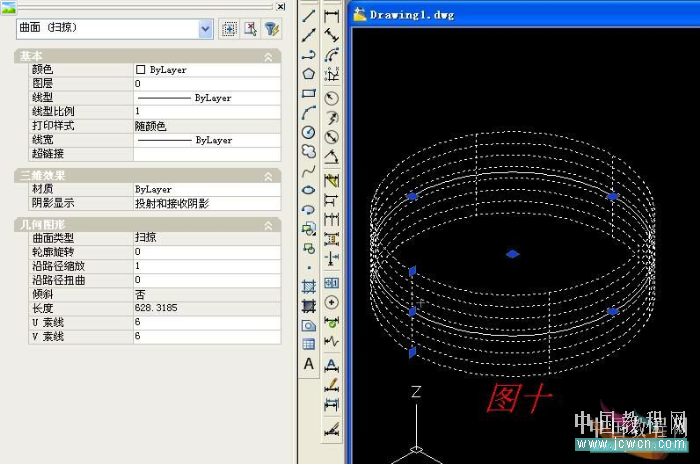Activate the Circle draw tool

click(x=309, y=132)
